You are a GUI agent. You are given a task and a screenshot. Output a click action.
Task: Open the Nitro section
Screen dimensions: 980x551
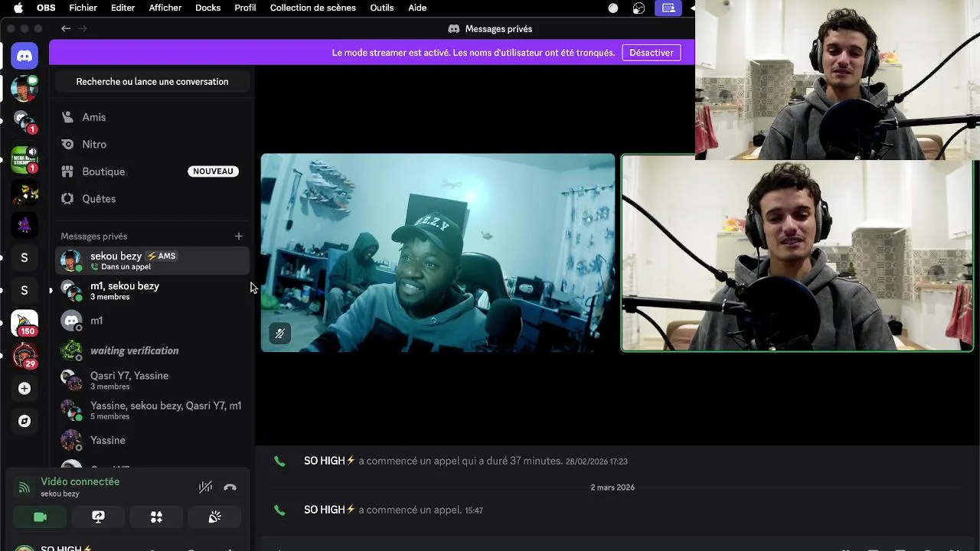[152, 144]
